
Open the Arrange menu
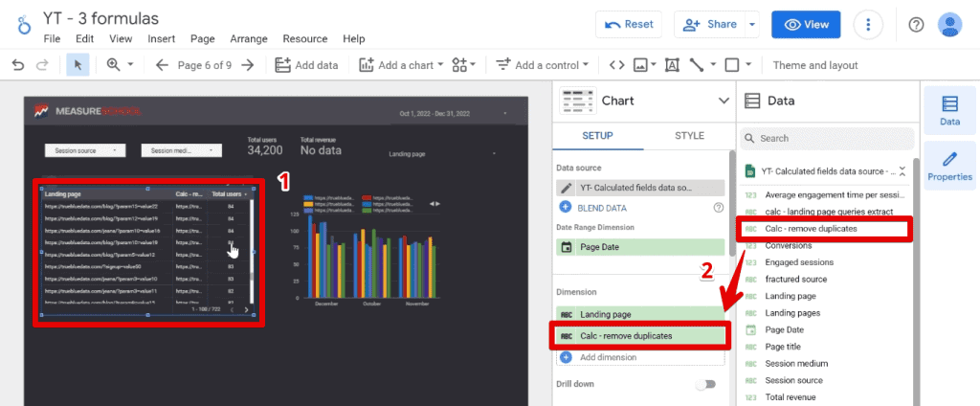pyautogui.click(x=249, y=39)
